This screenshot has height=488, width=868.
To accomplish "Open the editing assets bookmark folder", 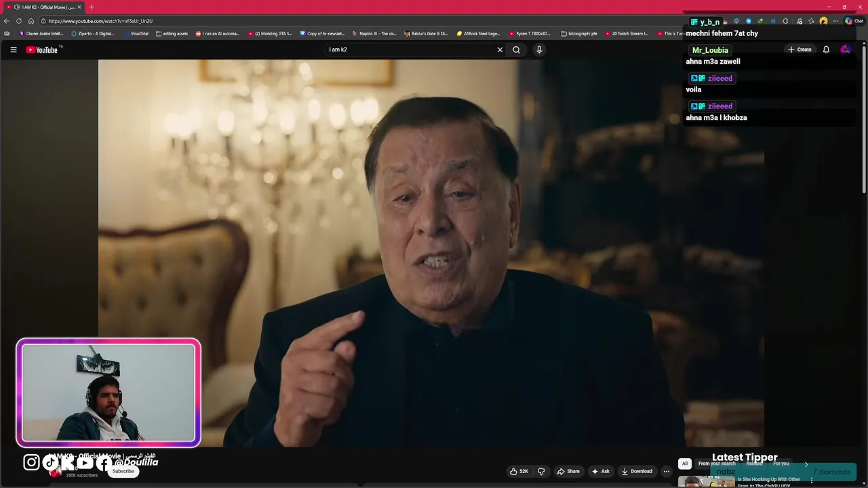I will (172, 33).
